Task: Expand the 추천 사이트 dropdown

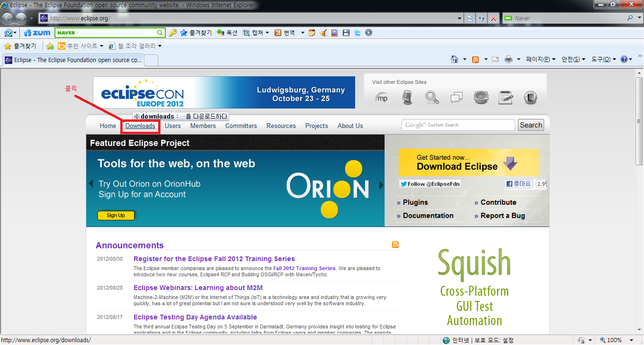Action: coord(80,46)
